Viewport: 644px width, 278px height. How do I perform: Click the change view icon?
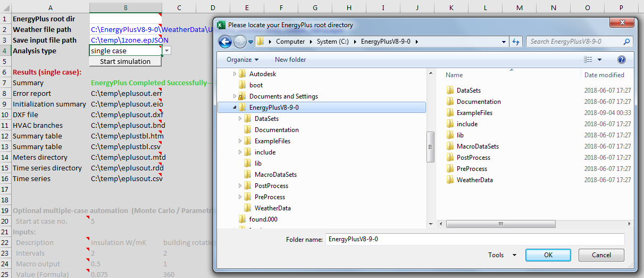tap(588, 60)
